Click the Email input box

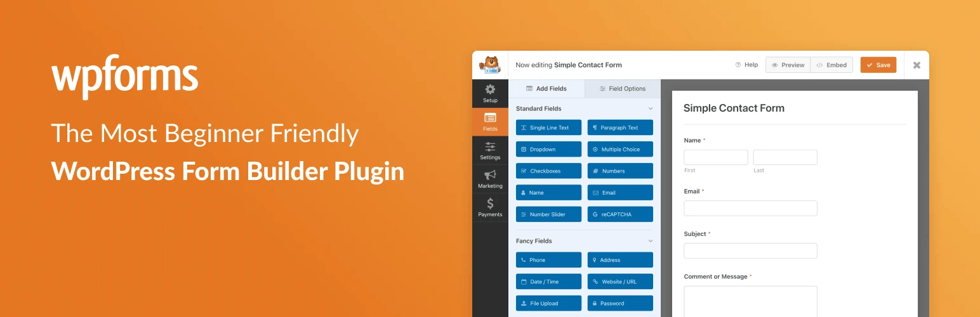pyautogui.click(x=750, y=208)
